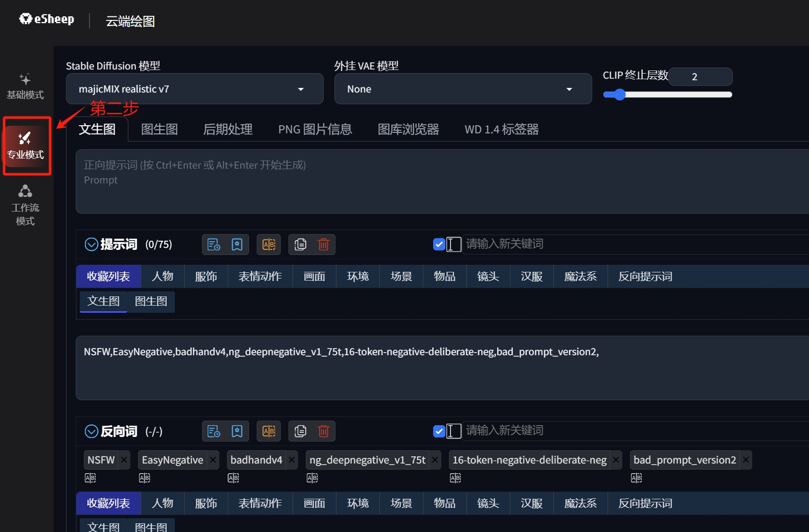Click text-cursor icon beside 提示词 keyword input
Image resolution: width=809 pixels, height=532 pixels.
pos(454,244)
